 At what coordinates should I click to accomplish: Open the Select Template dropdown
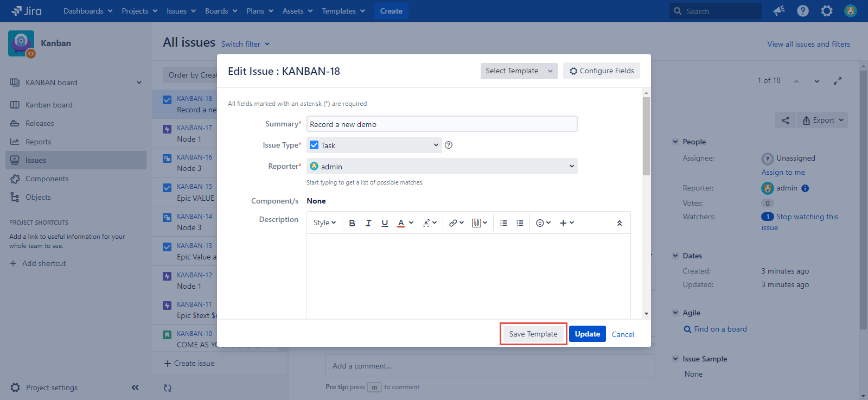(x=519, y=71)
